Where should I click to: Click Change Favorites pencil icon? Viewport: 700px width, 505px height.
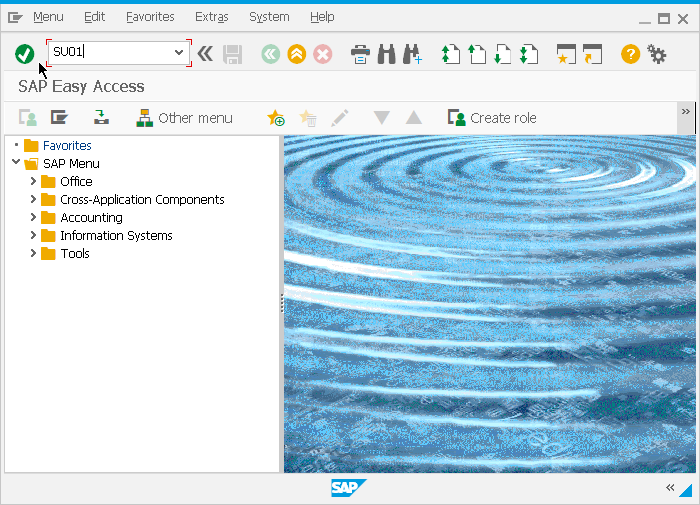[x=340, y=118]
